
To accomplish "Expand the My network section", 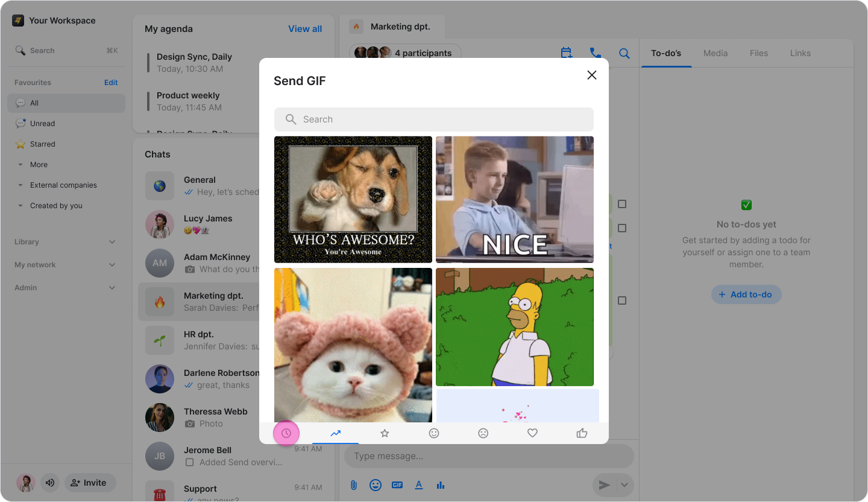I will [112, 265].
